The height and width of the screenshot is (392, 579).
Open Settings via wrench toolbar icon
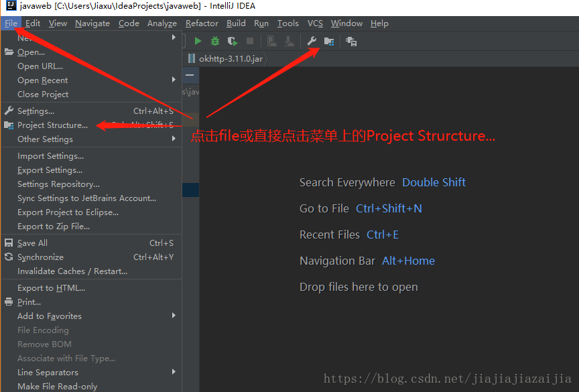pyautogui.click(x=312, y=41)
